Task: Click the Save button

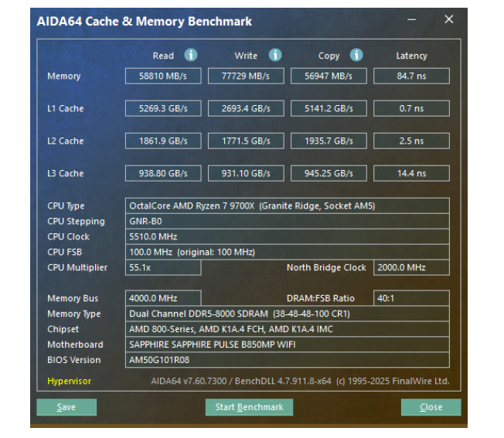Action: click(66, 407)
